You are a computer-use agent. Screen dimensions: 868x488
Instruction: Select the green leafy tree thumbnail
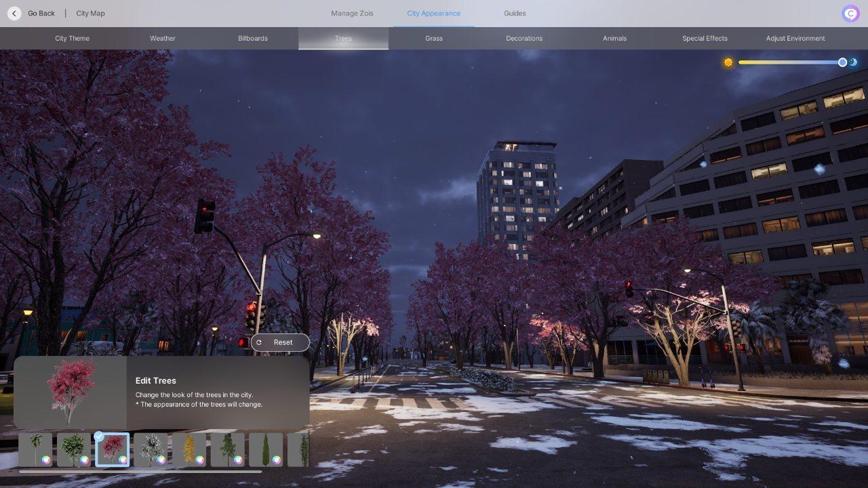pyautogui.click(x=75, y=447)
